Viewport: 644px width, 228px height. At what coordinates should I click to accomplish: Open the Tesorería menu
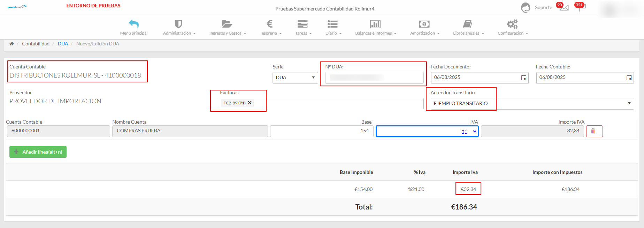(270, 28)
